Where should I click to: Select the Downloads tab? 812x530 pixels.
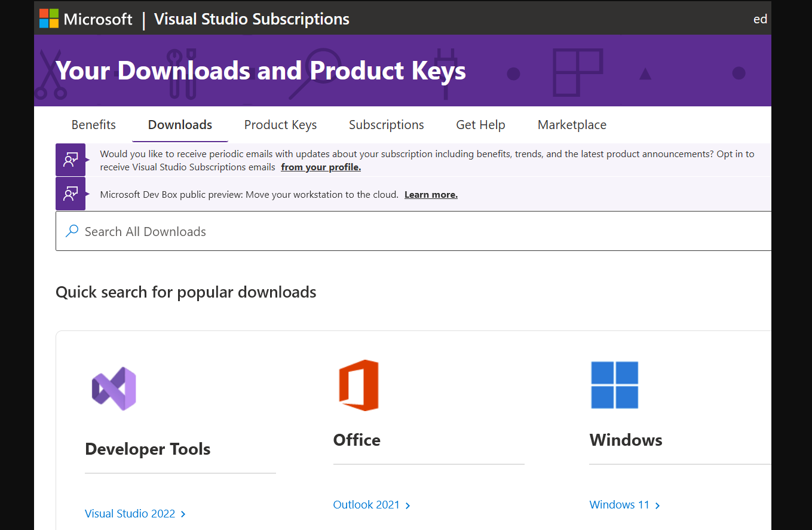180,125
